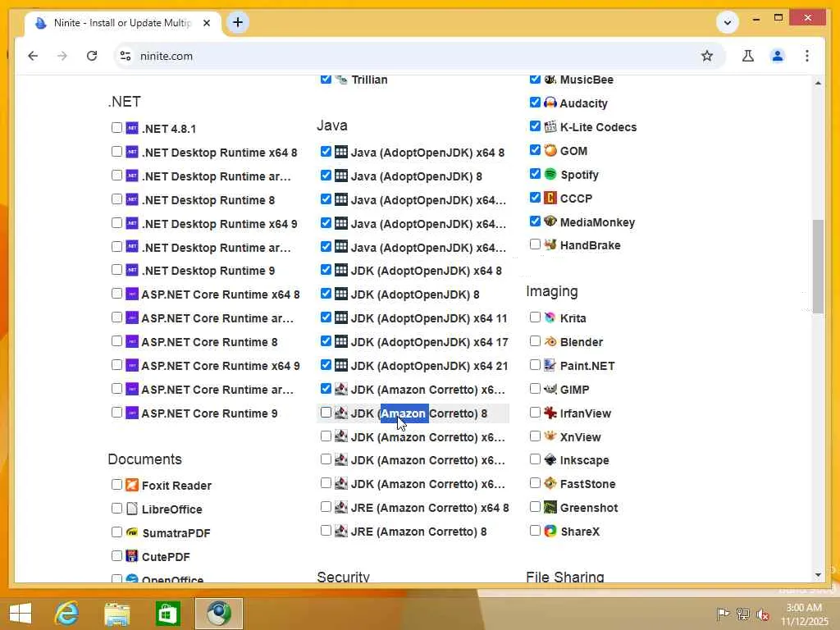Uncheck the JDK (AdoptOpenJDK) x64 21 checkbox
Screen dimensions: 840x630
click(326, 365)
